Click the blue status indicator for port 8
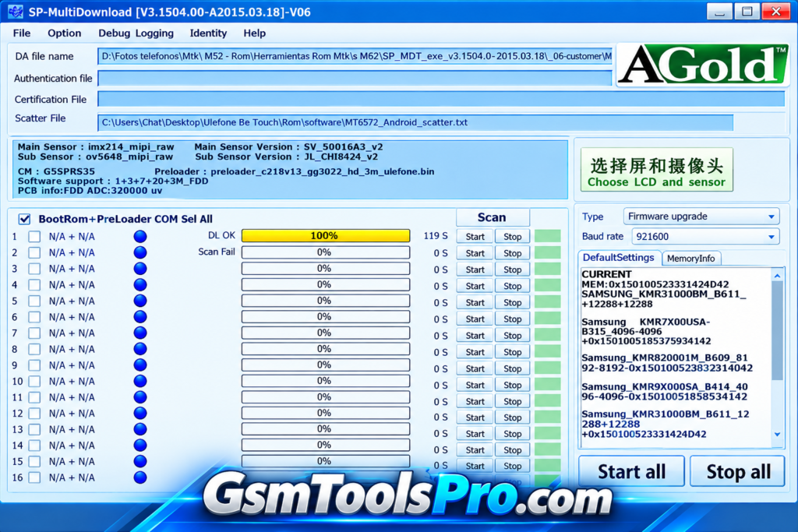Image resolution: width=798 pixels, height=532 pixels. (140, 349)
